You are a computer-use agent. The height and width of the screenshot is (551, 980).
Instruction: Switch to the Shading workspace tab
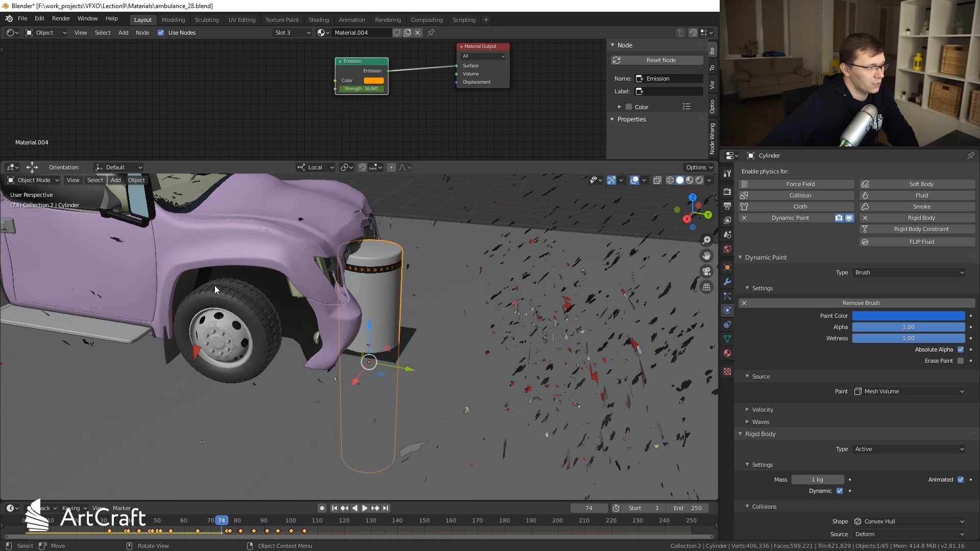[x=318, y=20]
